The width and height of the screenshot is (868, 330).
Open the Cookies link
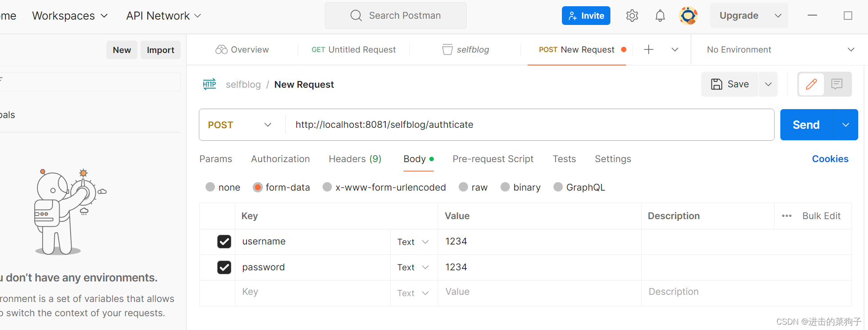tap(830, 159)
